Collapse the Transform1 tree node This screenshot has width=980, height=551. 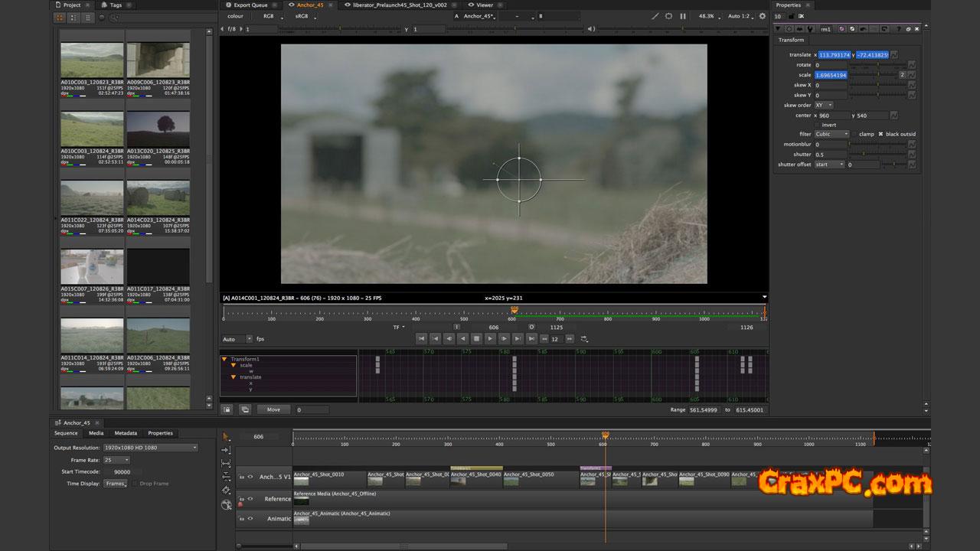224,359
